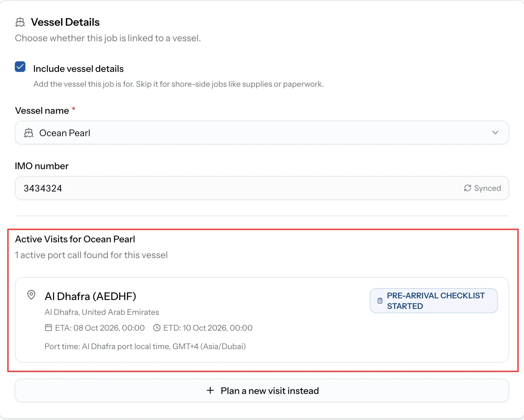This screenshot has height=420, width=524.
Task: Click the Vessel name field label
Action: click(42, 110)
